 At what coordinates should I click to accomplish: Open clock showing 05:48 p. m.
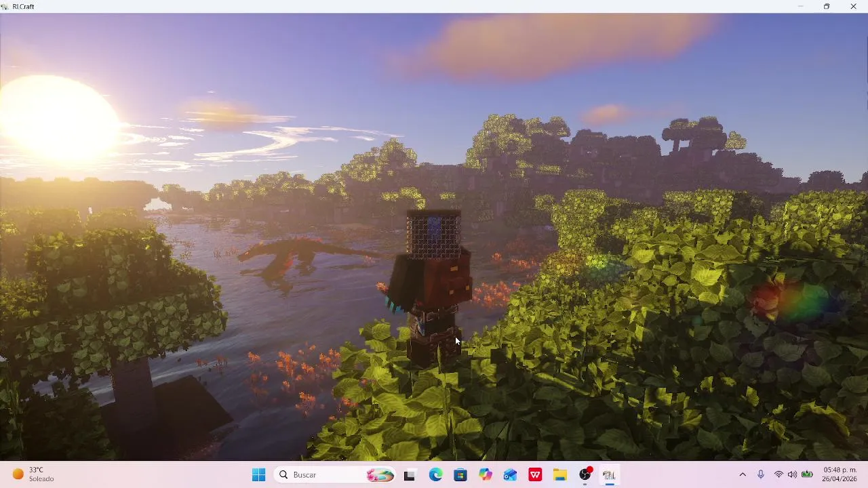[840, 474]
